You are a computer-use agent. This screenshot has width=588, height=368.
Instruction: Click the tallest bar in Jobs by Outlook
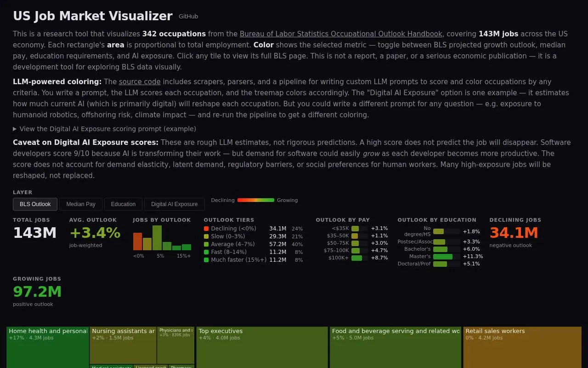click(x=157, y=238)
